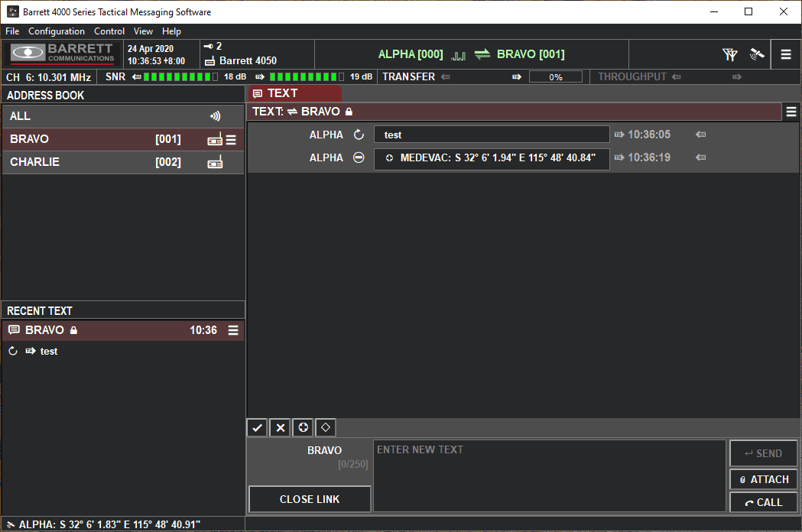Click the sent arrow icon next to 10:36:19

point(619,157)
